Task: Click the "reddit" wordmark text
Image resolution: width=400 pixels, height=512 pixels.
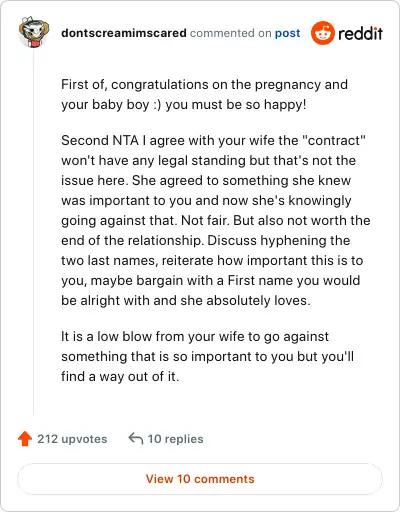Action: tap(360, 33)
